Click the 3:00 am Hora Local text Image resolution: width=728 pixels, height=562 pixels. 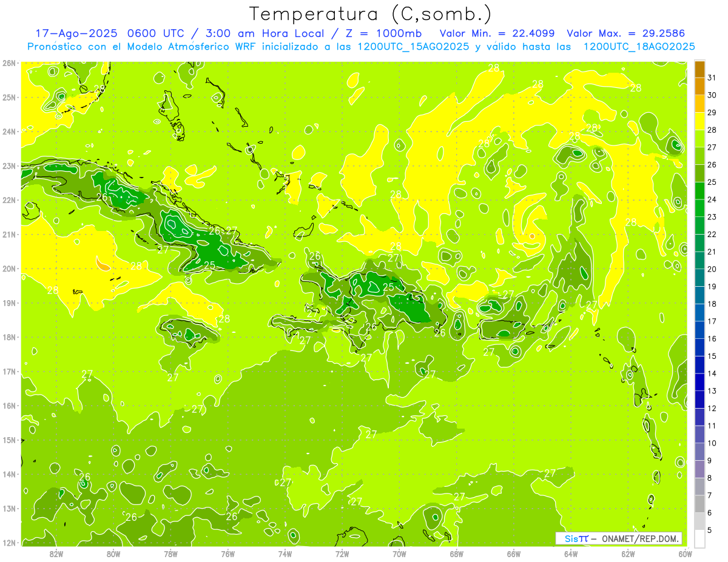[x=266, y=33]
